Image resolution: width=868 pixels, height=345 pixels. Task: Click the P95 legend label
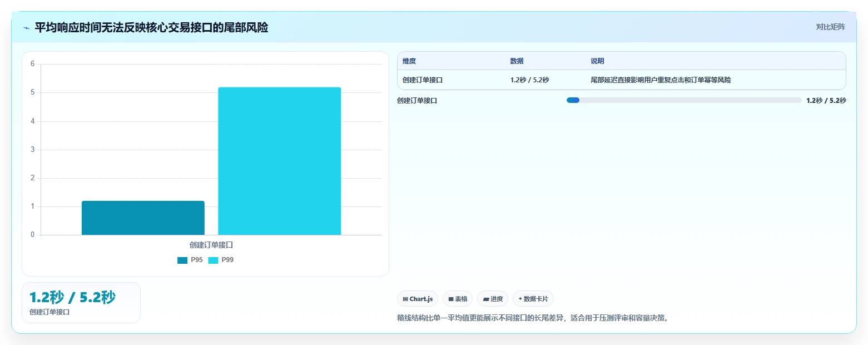pos(197,260)
